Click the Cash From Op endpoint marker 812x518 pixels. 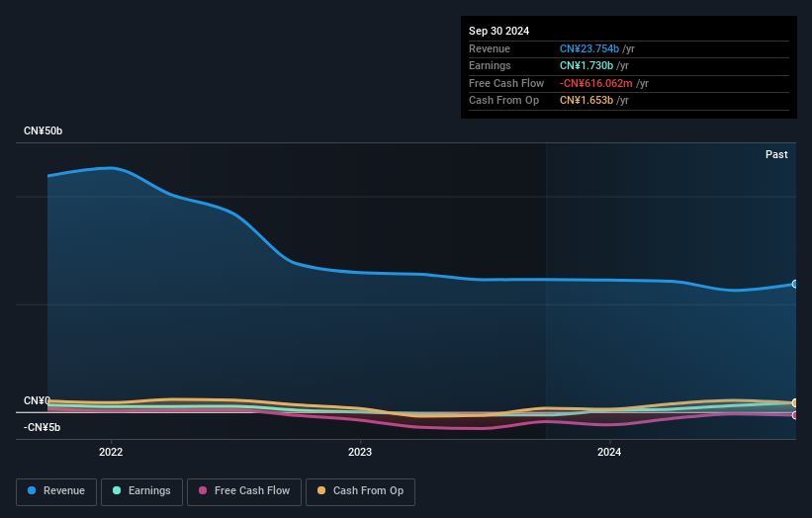click(795, 402)
